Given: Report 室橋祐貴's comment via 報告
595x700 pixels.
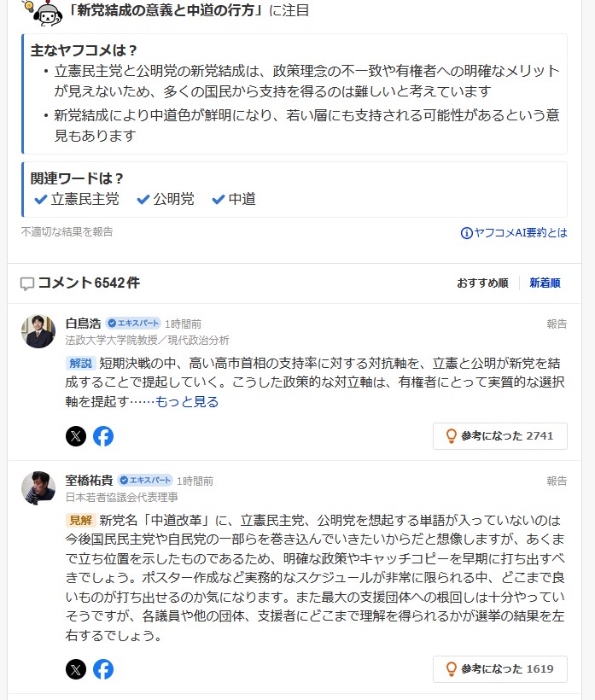Looking at the screenshot, I should pos(557,481).
